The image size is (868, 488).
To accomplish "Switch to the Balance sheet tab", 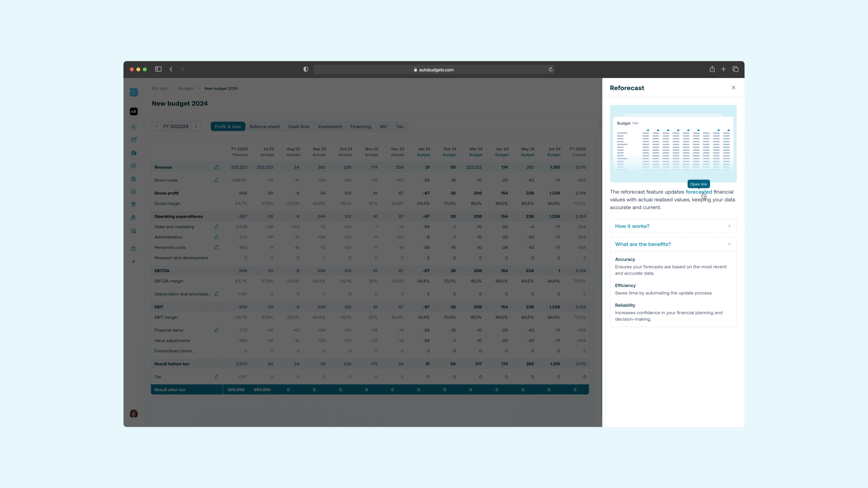I will pos(264,127).
